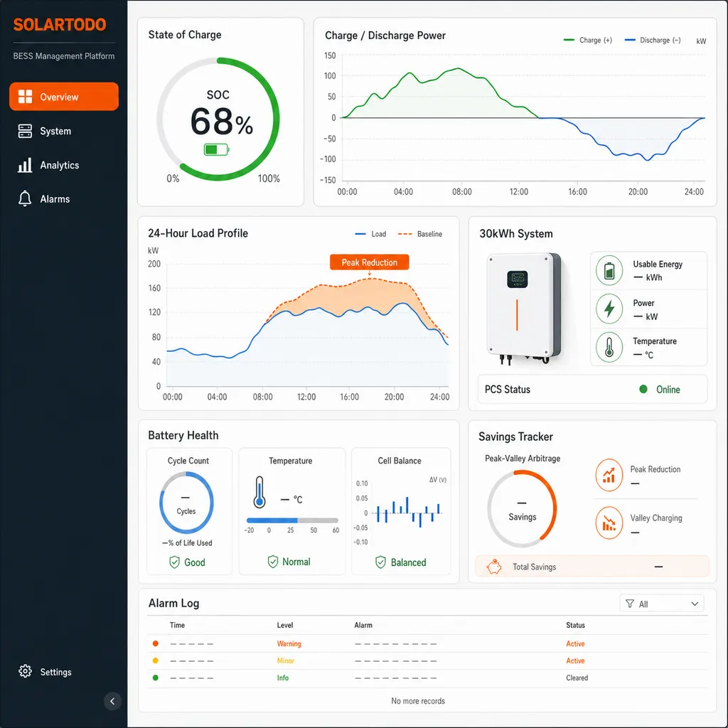Click the Peak Reduction chart icon
The width and height of the screenshot is (728, 728).
point(609,475)
